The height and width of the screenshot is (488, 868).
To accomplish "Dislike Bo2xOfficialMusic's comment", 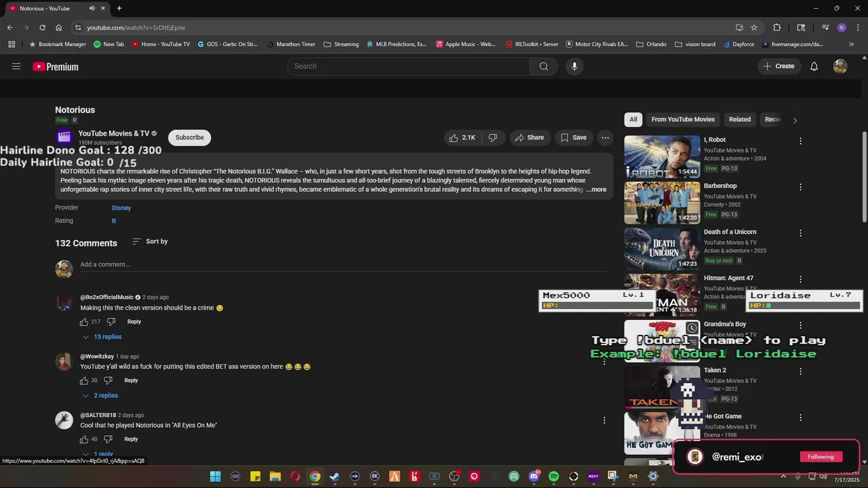I will (111, 322).
